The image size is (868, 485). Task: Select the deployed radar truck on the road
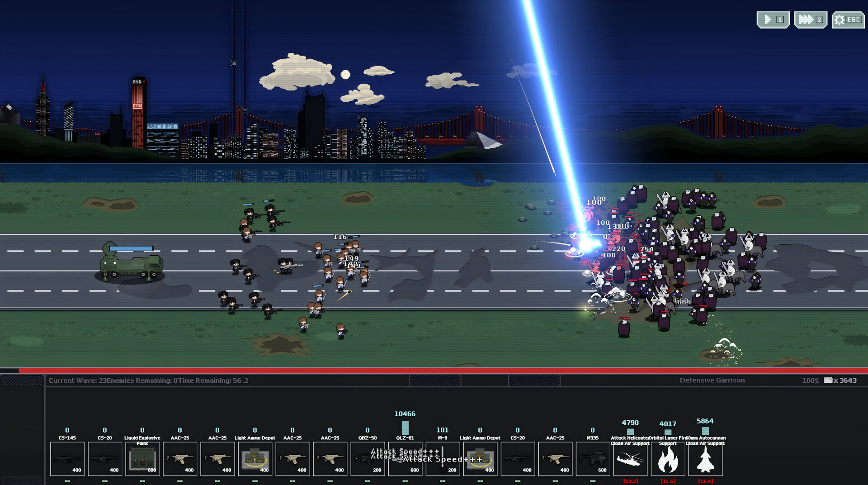(131, 267)
